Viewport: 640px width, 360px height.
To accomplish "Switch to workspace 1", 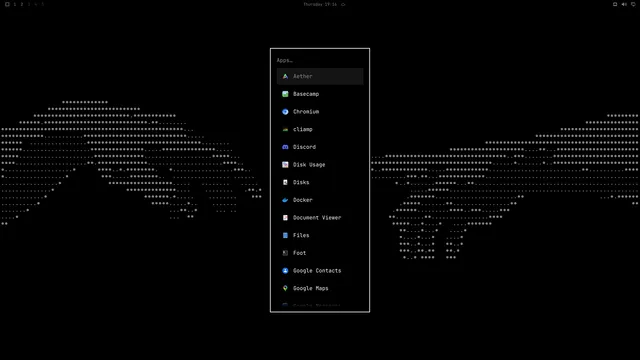I will point(15,4).
